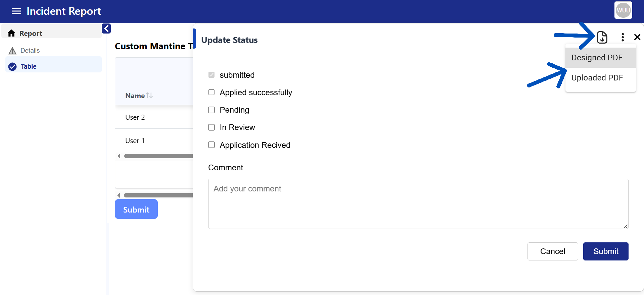This screenshot has width=644, height=295.
Task: Click the PDF download file icon
Action: (x=602, y=37)
